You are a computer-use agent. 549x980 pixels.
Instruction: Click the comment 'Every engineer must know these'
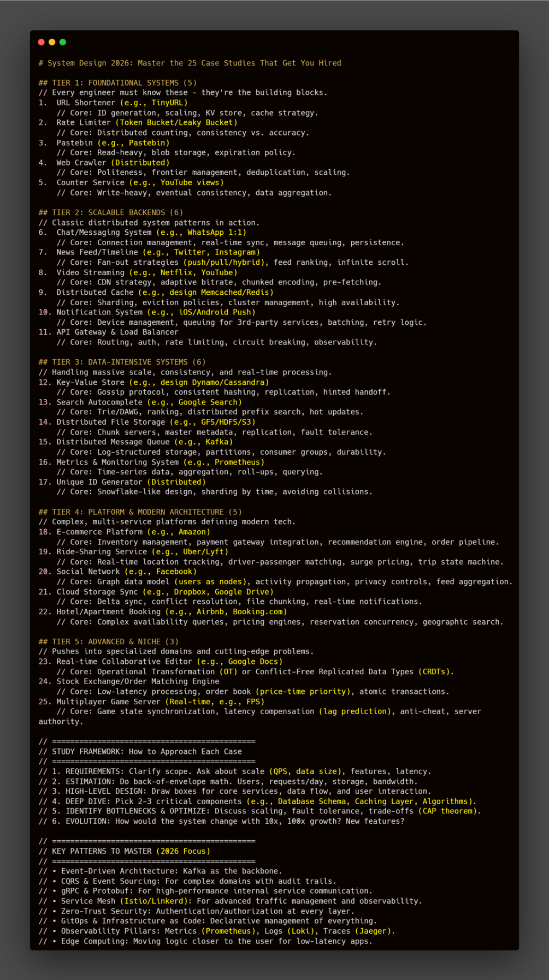coord(183,93)
